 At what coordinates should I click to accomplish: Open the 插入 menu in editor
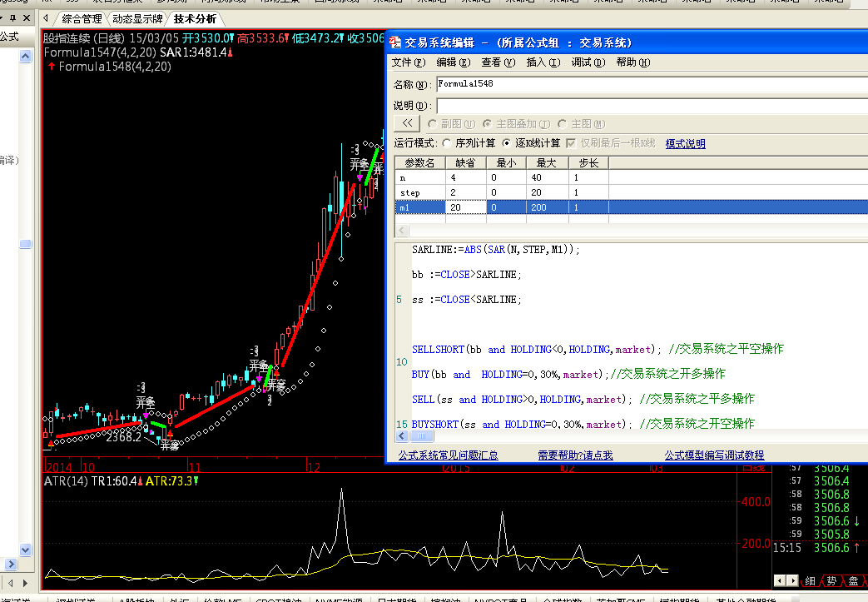click(x=543, y=62)
